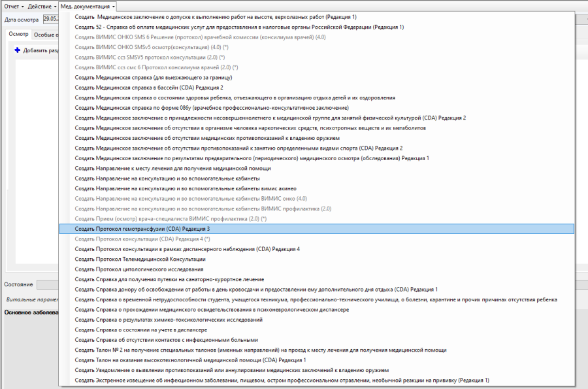Create Экстренное извещение об инфекционном заболевании
The height and width of the screenshot is (389, 588).
pyautogui.click(x=317, y=381)
